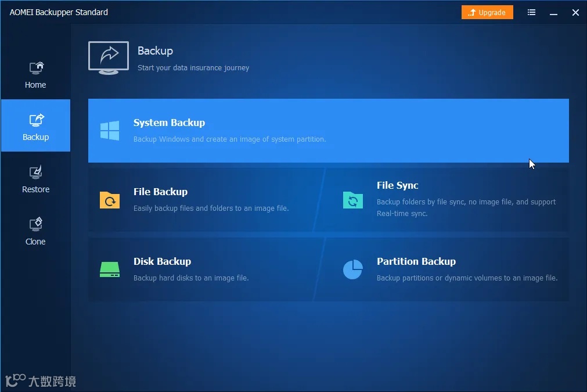Select the File Backup option

[x=207, y=200]
